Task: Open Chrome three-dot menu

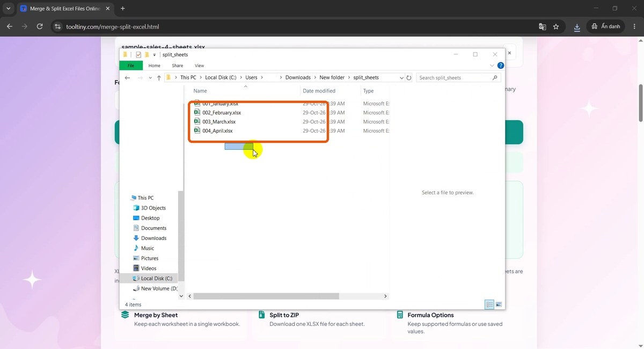Action: [634, 26]
